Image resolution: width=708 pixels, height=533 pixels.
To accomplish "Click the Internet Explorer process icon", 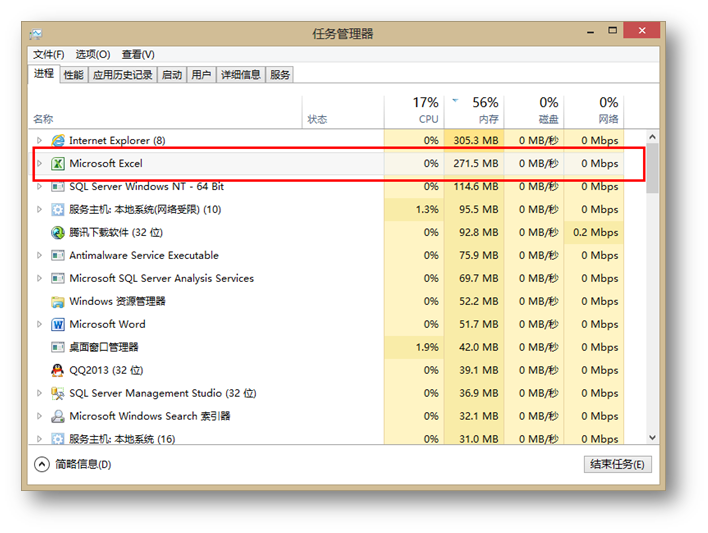I will pyautogui.click(x=58, y=140).
